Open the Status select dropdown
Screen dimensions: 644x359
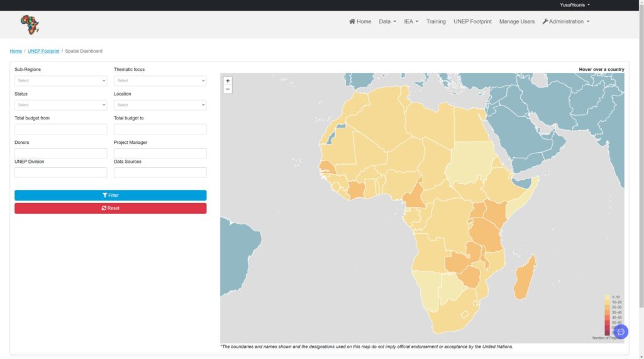click(61, 105)
